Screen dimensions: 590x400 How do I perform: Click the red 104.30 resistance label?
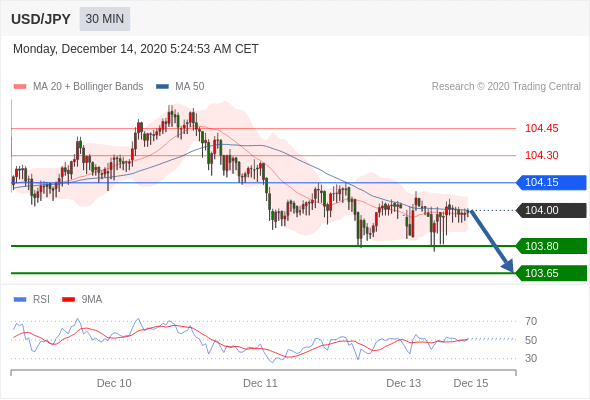click(x=541, y=155)
